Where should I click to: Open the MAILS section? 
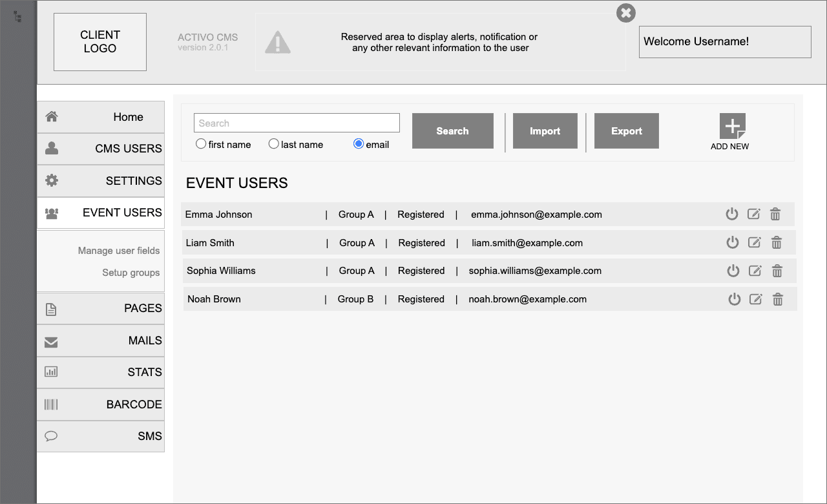[x=101, y=341]
